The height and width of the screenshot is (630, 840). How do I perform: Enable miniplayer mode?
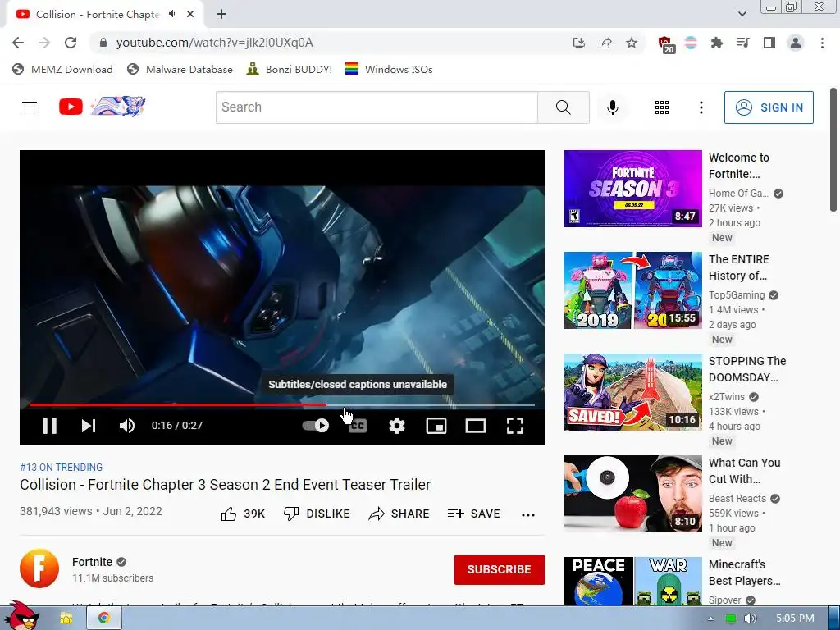pos(436,426)
